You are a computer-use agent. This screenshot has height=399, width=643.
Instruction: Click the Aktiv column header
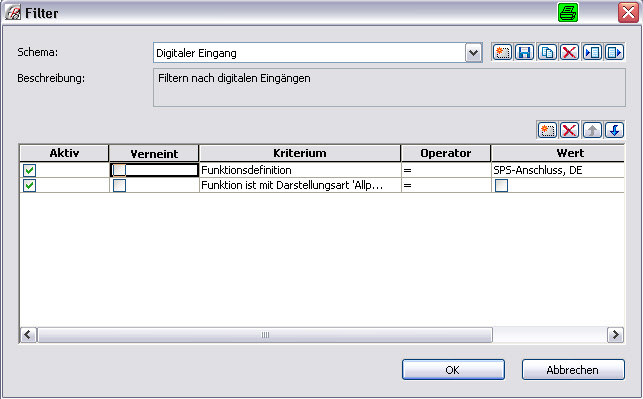(x=64, y=153)
